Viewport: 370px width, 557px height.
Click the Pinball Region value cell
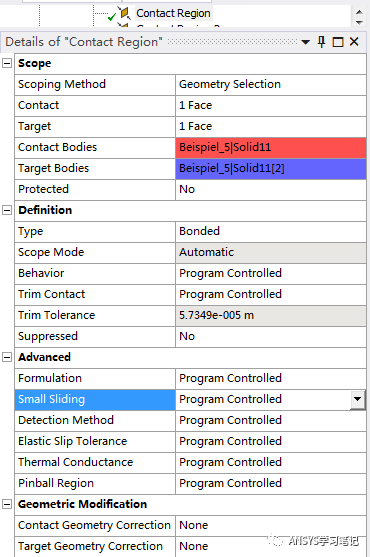(271, 483)
